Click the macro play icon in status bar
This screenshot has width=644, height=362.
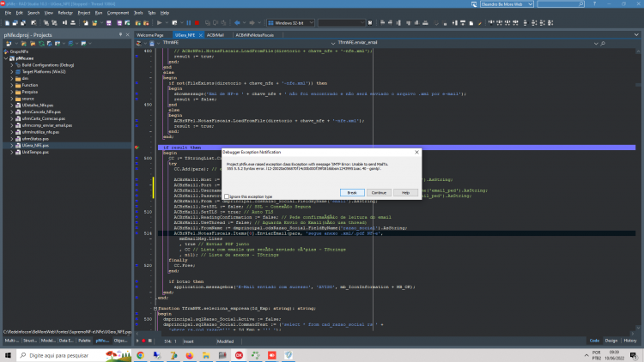pos(137,341)
